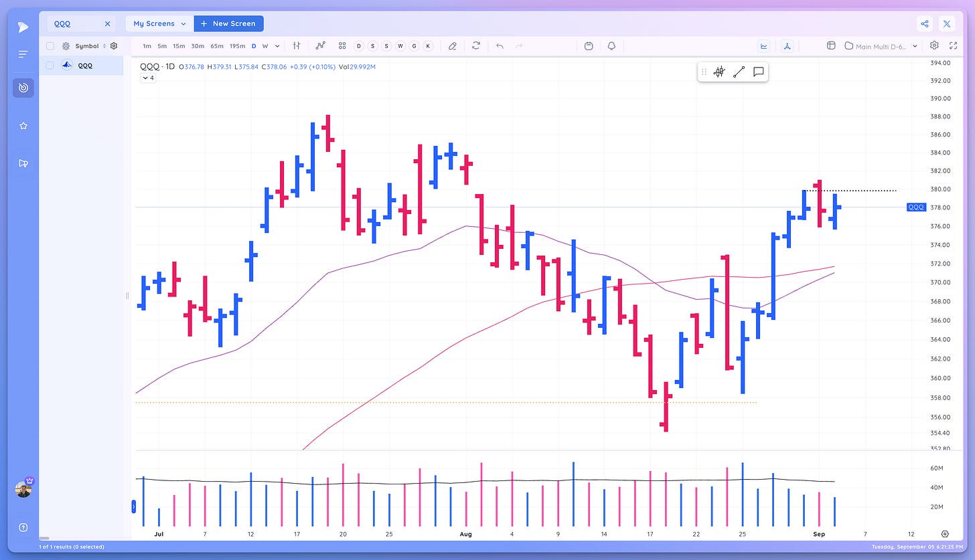The height and width of the screenshot is (560, 975).
Task: Select the eraser drawing tool
Action: pos(453,45)
